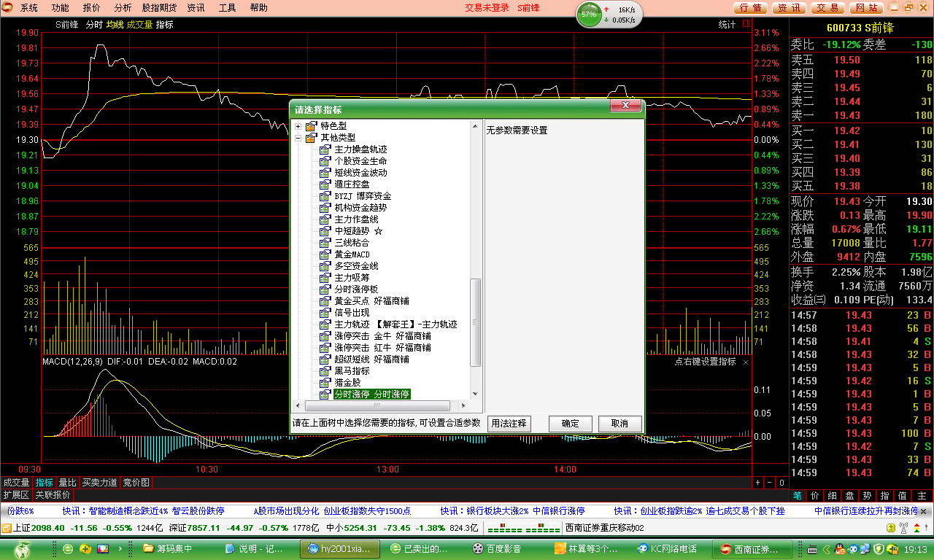Screen dimensions: 934x560
Task: Select the 盘 tab in quote panel
Action: [x=851, y=495]
